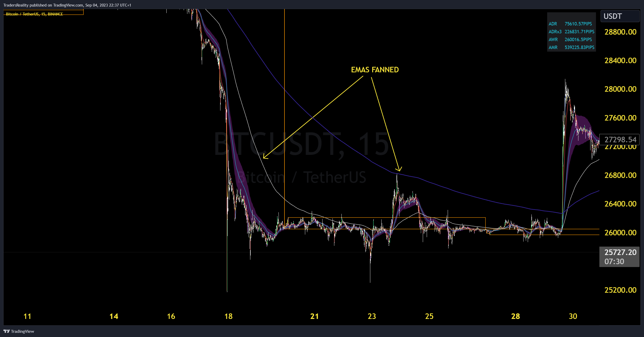This screenshot has height=337, width=644.
Task: Click the TradersReality published on TradingView.com header
Action: pyautogui.click(x=67, y=5)
